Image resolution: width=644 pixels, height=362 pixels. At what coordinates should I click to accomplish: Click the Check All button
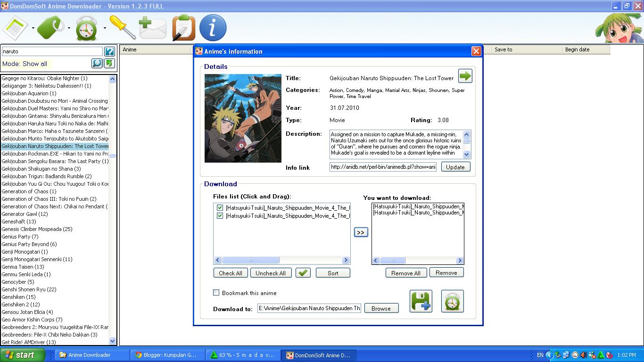tap(231, 273)
